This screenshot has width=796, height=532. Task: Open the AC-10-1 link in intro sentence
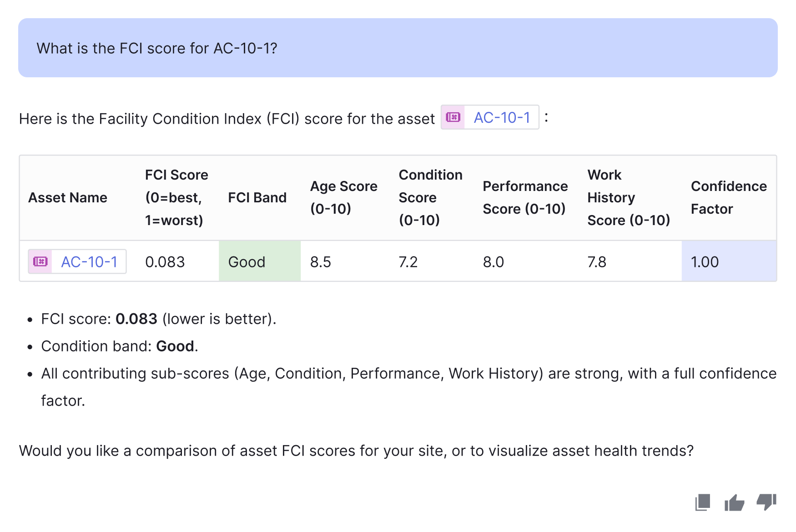[502, 117]
